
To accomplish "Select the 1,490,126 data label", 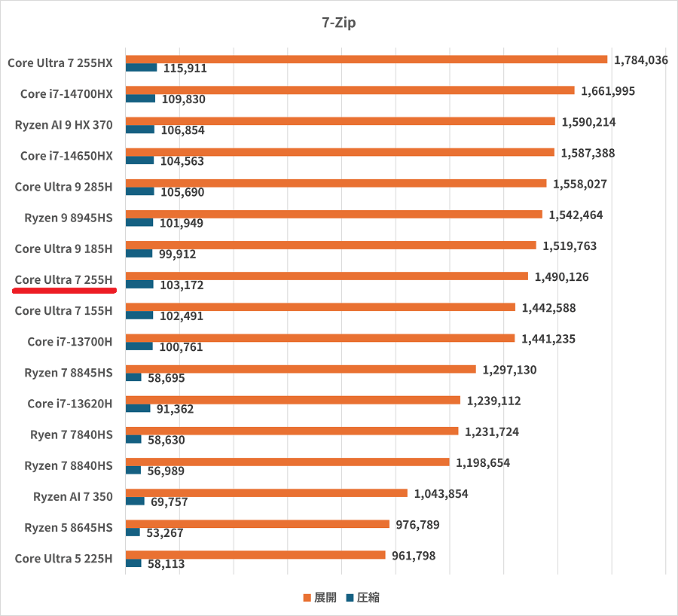I will (561, 277).
